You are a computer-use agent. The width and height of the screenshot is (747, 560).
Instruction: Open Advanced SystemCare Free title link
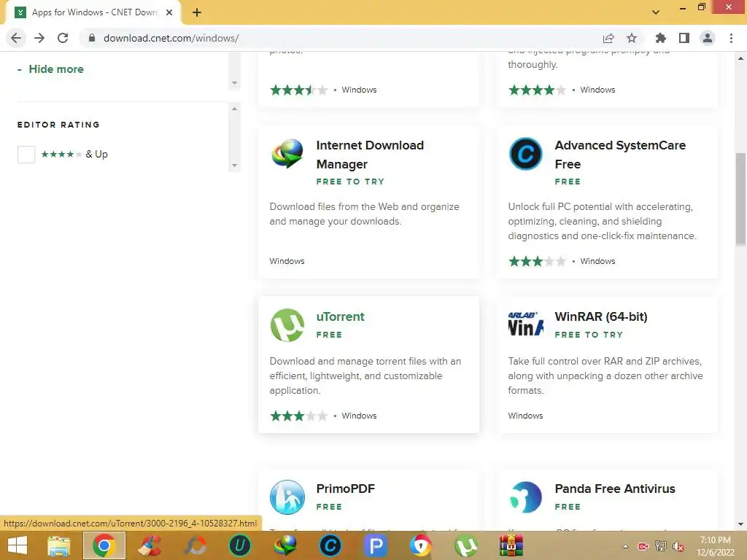pos(620,155)
